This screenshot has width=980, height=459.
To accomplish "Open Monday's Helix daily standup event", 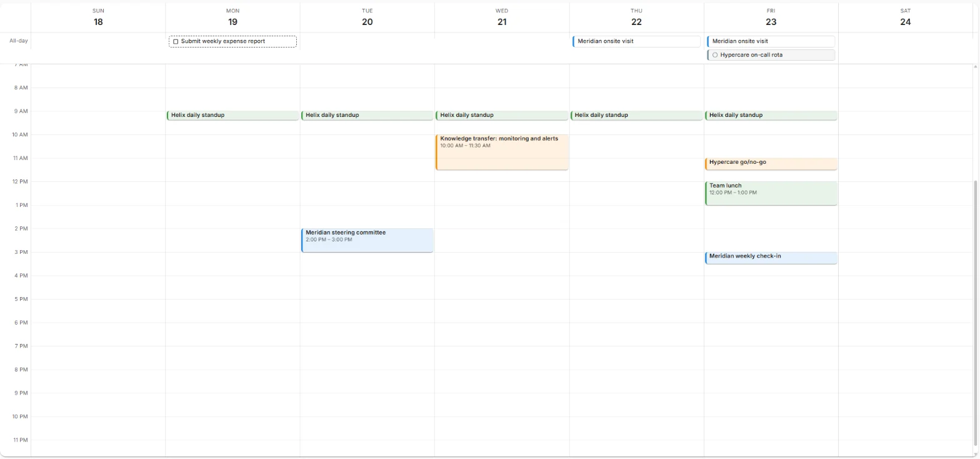I will 232,115.
